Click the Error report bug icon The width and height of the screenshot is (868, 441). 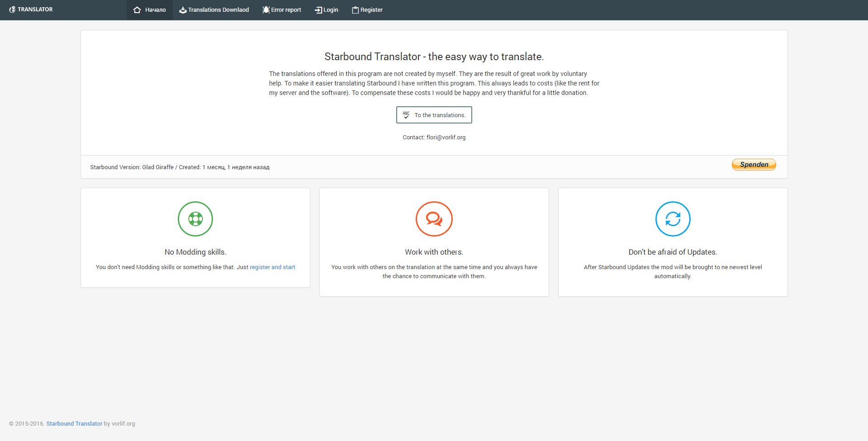pyautogui.click(x=266, y=10)
